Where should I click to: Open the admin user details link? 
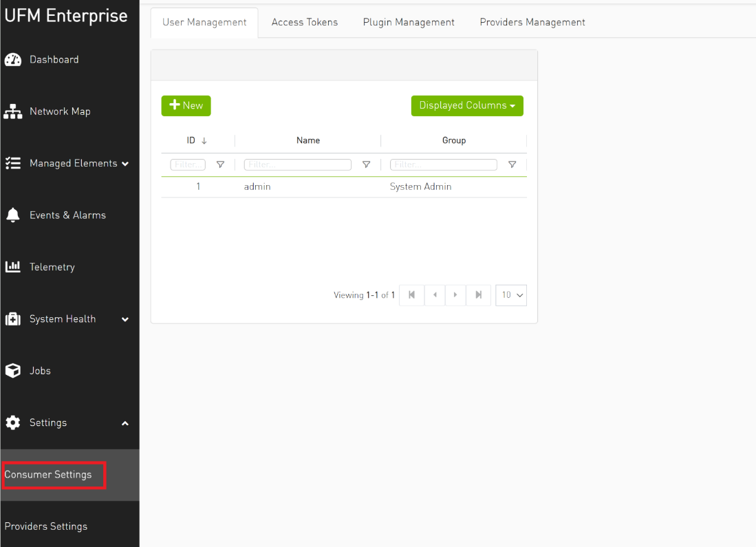[257, 186]
